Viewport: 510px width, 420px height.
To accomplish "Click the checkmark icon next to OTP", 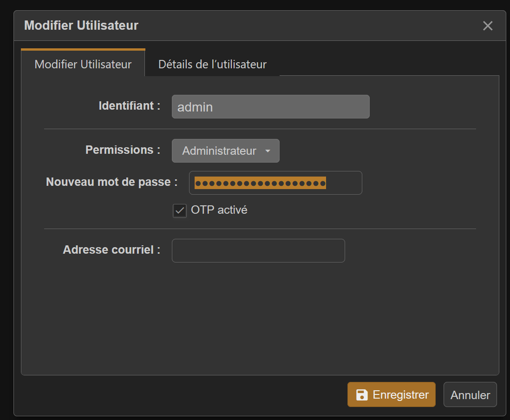I will point(180,211).
